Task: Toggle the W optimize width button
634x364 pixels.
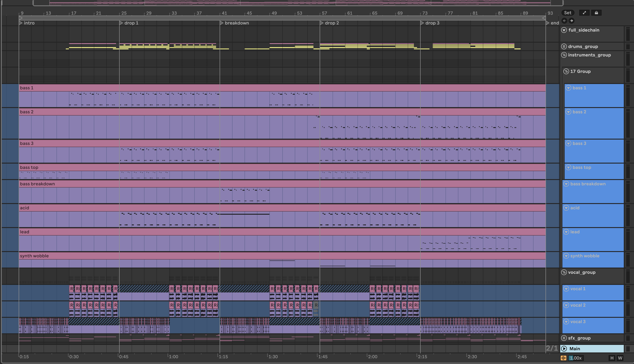Action: tap(620, 358)
